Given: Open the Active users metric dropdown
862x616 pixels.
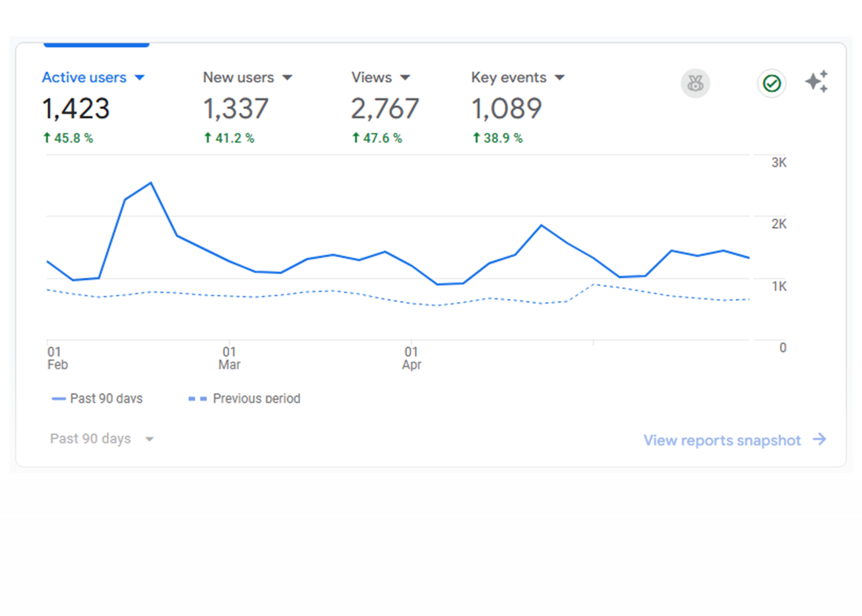Looking at the screenshot, I should point(140,78).
